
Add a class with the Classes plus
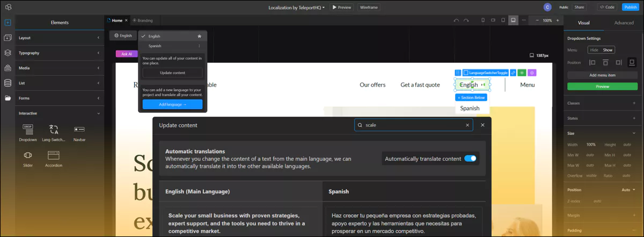pyautogui.click(x=634, y=103)
